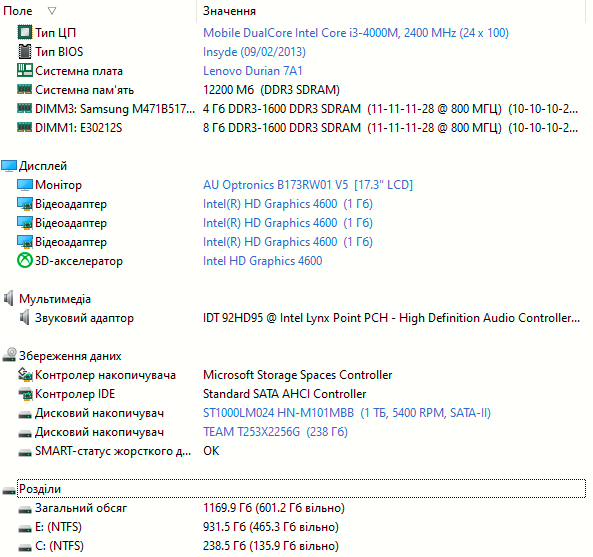The width and height of the screenshot is (593, 557).
Task: Click the drive icon beside C: (NTFS)
Action: pyautogui.click(x=25, y=548)
